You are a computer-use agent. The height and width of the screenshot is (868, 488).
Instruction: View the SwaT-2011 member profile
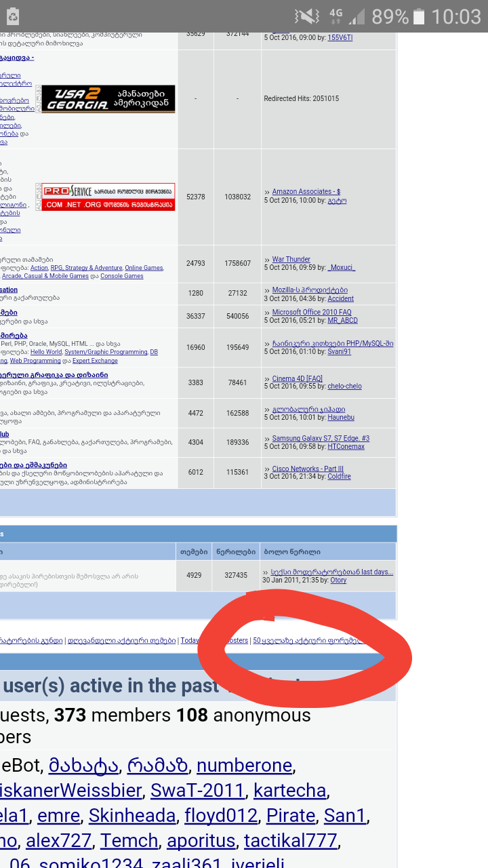pos(197,791)
